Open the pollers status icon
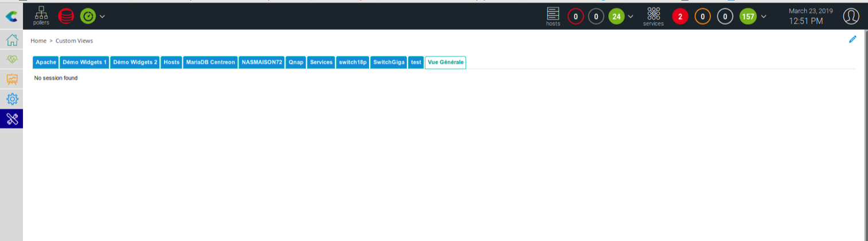This screenshot has width=868, height=241. pos(41,15)
